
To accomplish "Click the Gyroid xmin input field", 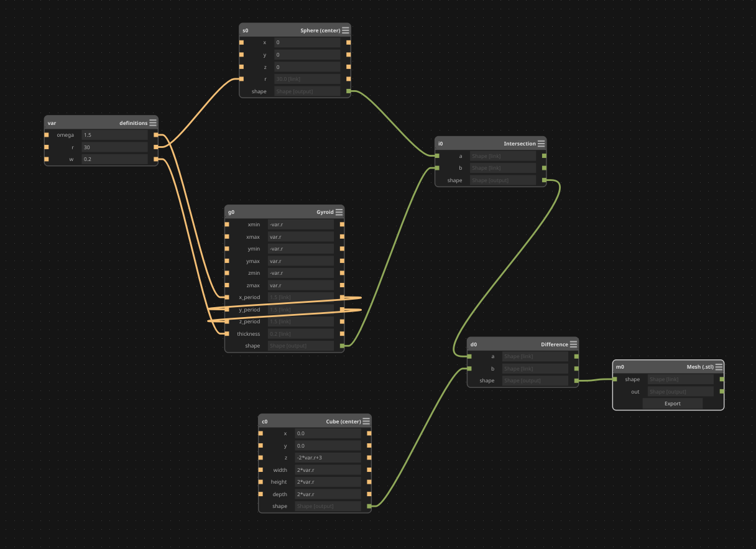I will click(300, 224).
